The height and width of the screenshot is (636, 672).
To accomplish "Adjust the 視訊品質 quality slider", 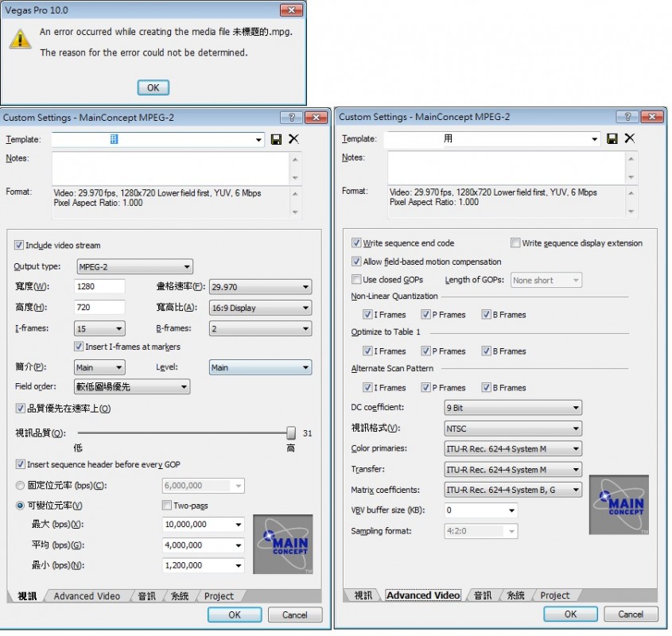I will [292, 432].
